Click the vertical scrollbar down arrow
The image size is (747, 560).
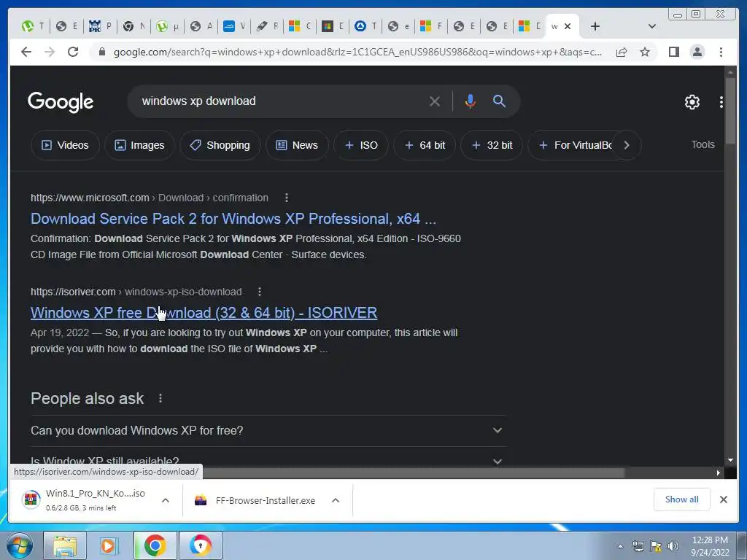tap(730, 460)
